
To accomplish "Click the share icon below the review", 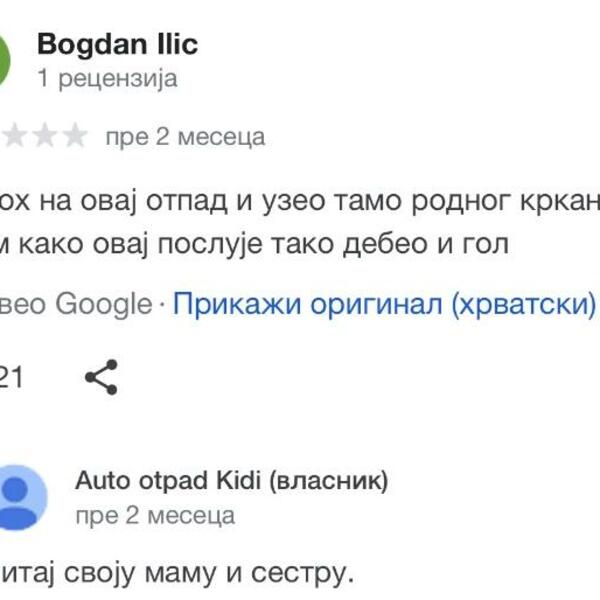I will pos(101,377).
